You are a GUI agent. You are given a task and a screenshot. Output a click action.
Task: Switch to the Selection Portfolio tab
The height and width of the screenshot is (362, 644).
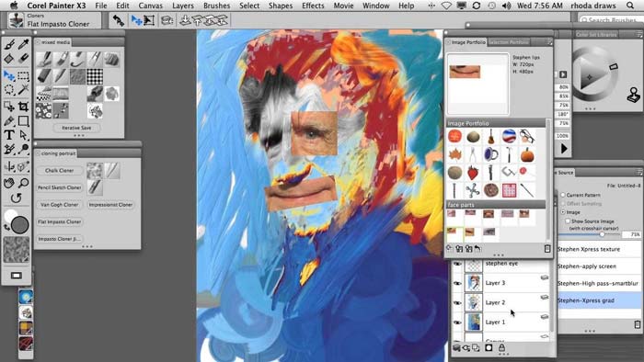(509, 42)
